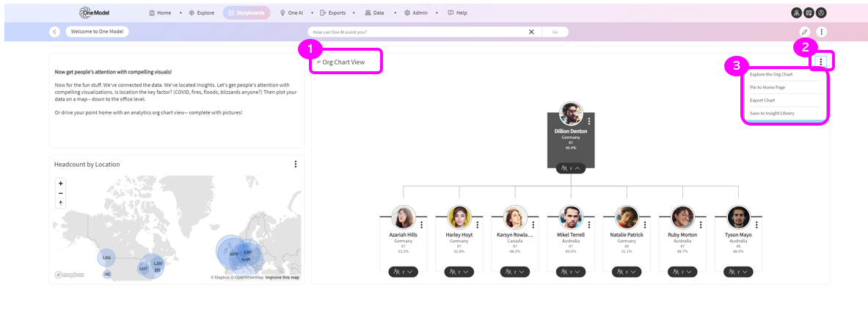Expand Ruby Morton's direct reports
Viewport: 868px width, 324px height.
(x=682, y=272)
